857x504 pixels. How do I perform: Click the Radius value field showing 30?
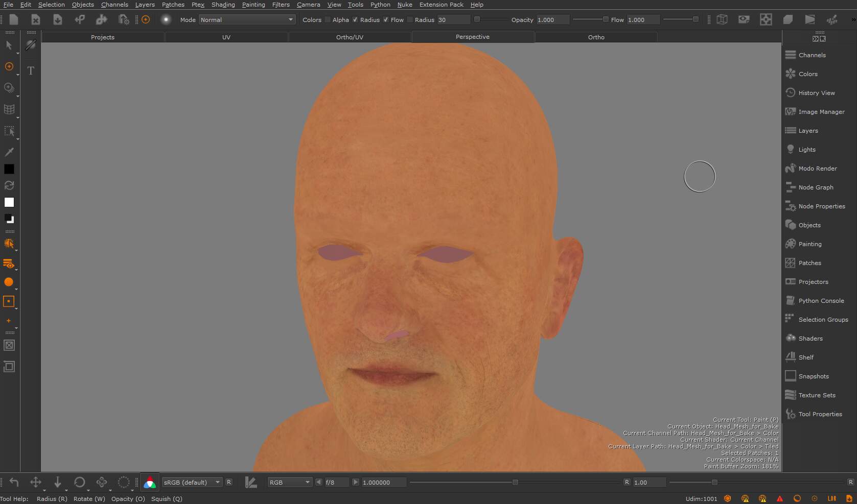click(453, 20)
